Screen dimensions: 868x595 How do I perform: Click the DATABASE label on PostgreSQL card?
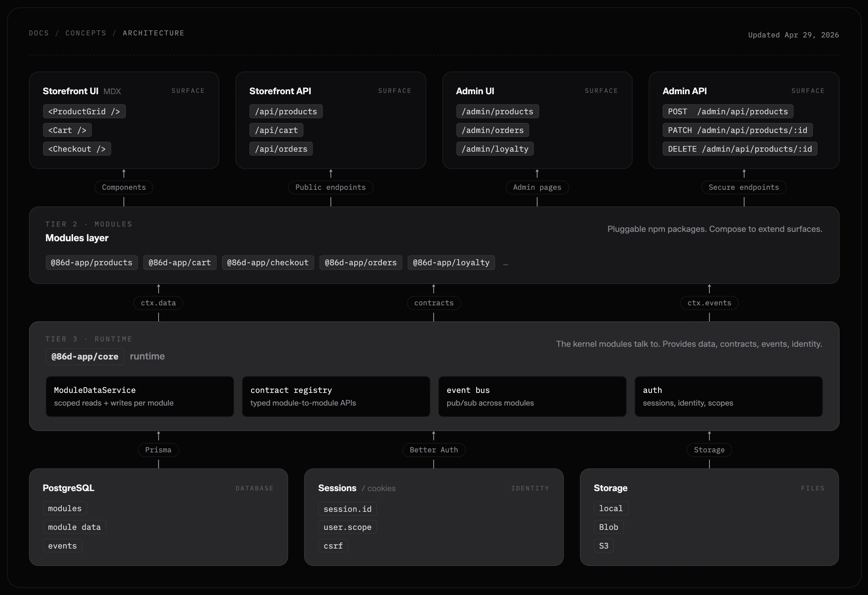point(255,488)
